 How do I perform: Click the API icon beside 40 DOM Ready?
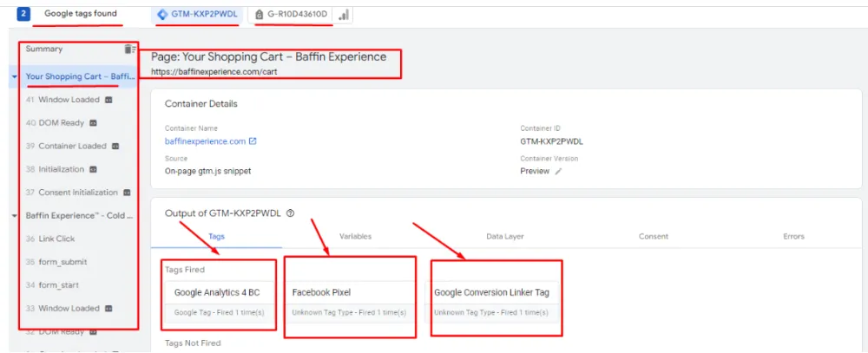93,123
